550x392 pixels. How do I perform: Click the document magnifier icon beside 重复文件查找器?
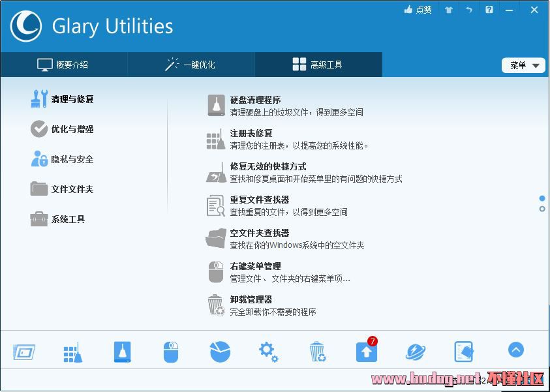coord(216,205)
